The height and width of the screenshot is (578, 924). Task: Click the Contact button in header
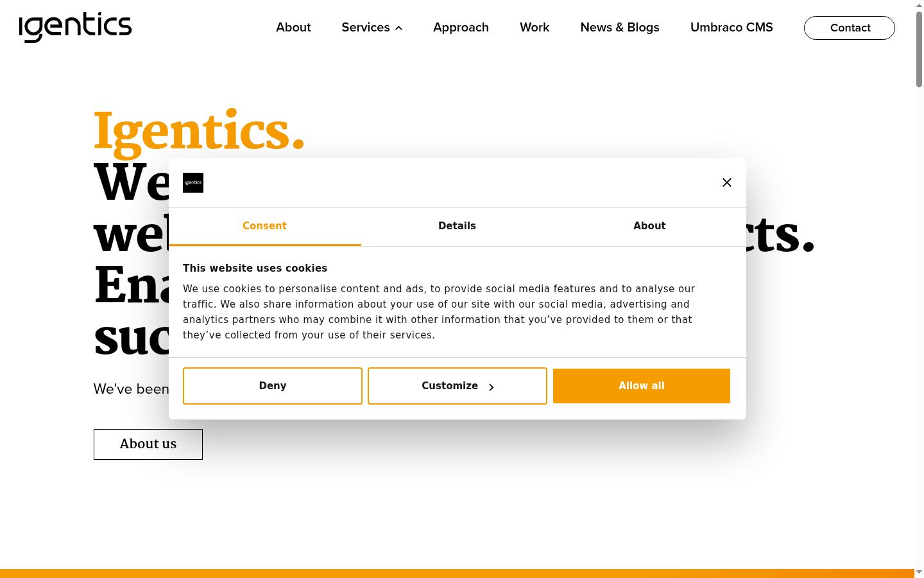850,28
